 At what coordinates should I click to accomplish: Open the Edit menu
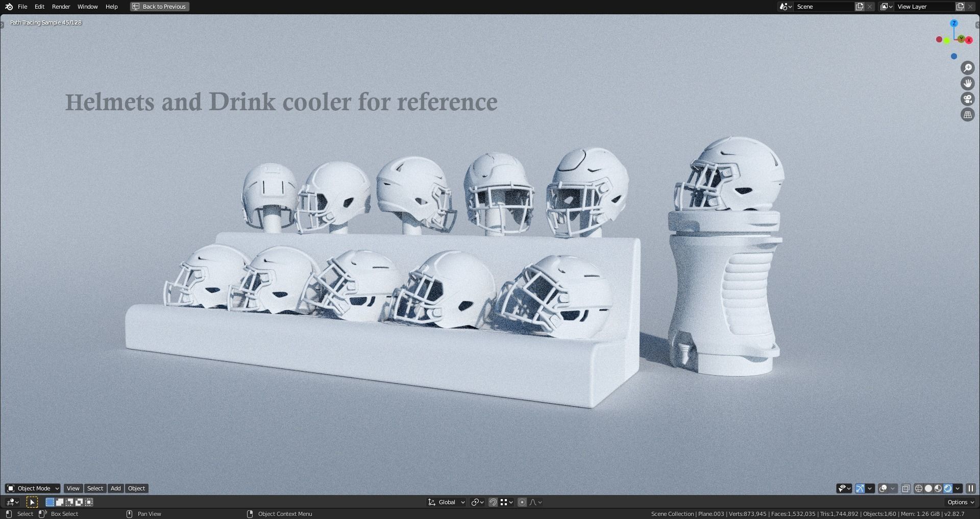point(39,7)
